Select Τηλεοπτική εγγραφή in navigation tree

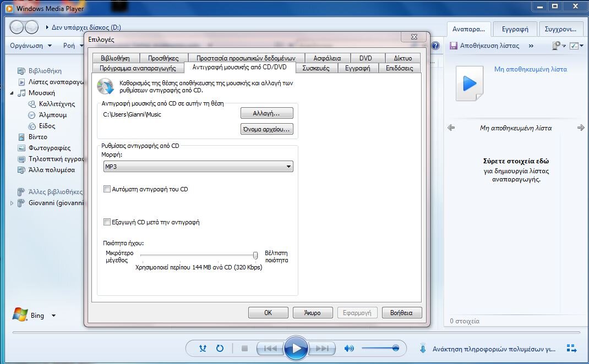click(56, 159)
